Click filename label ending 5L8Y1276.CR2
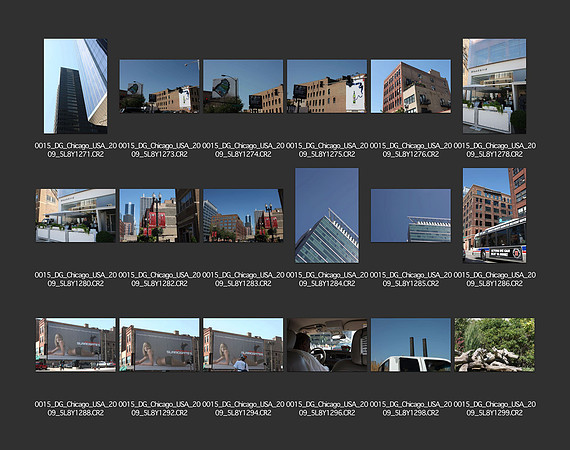The width and height of the screenshot is (570, 450). coord(411,150)
